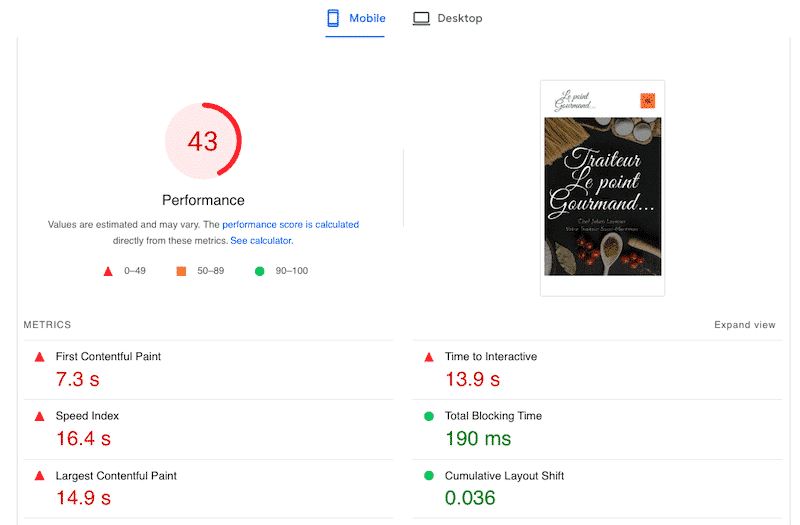800x525 pixels.
Task: Open the 'See calculator' link
Action: pos(261,241)
